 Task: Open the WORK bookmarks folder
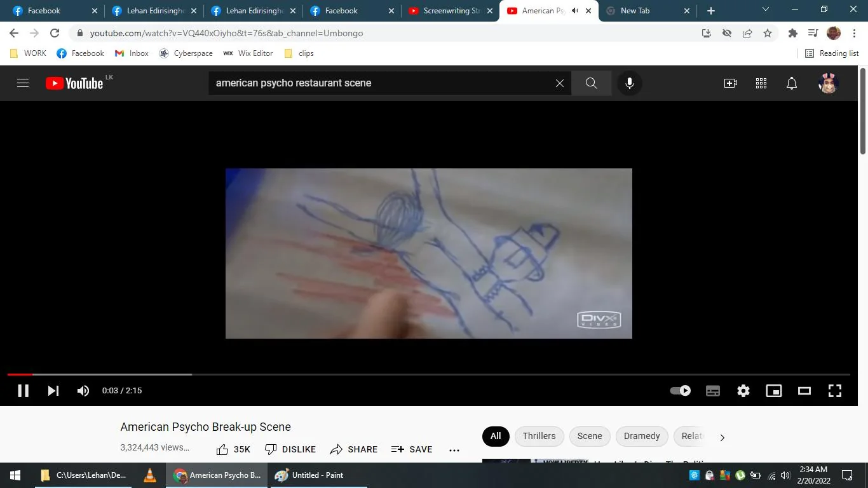28,53
